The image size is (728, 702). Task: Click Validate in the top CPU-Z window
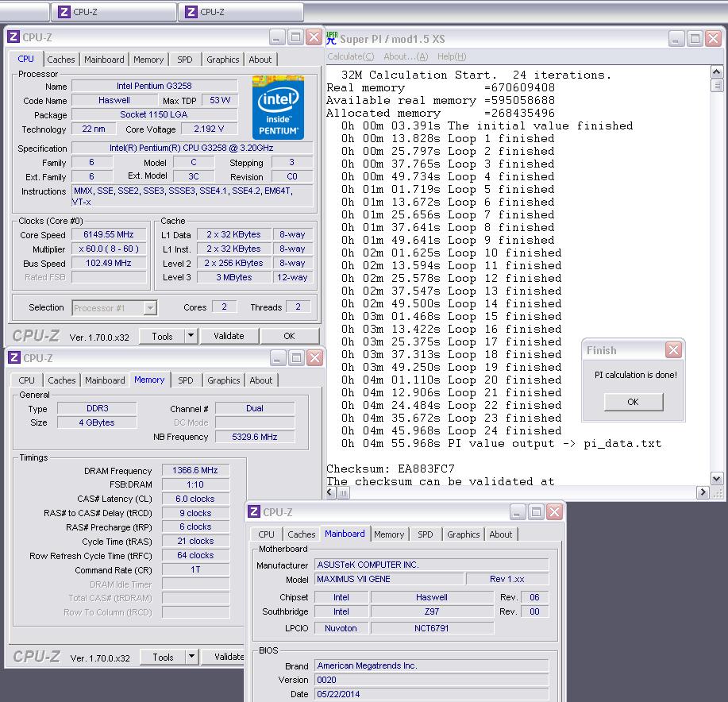coord(229,336)
